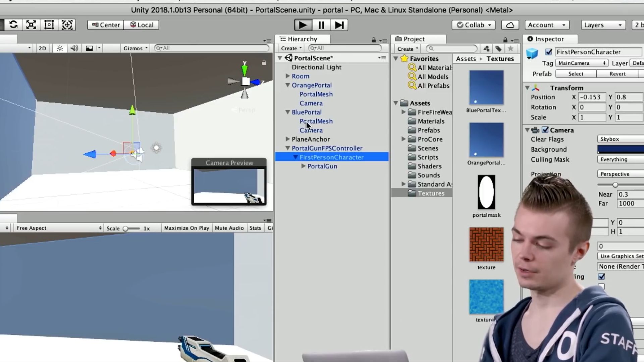Click the Game view Scale slider
This screenshot has height=362, width=644.
[131, 228]
